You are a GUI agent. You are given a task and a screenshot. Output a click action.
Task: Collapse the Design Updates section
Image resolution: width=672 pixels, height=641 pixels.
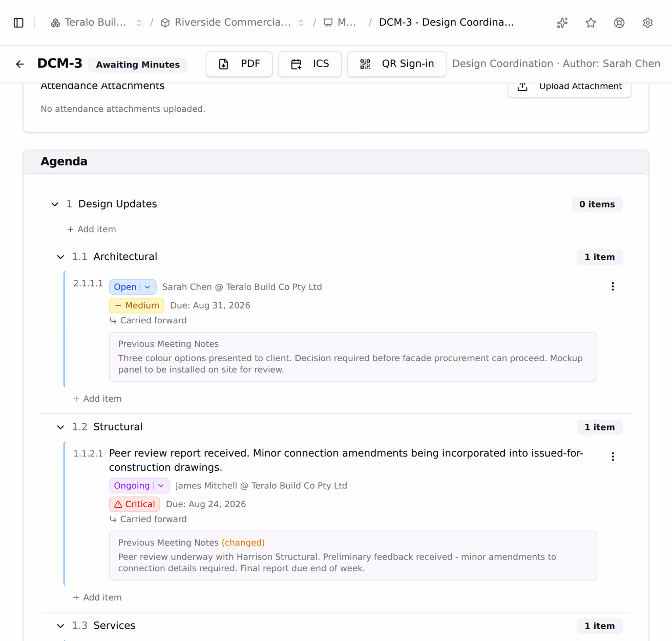pyautogui.click(x=55, y=204)
